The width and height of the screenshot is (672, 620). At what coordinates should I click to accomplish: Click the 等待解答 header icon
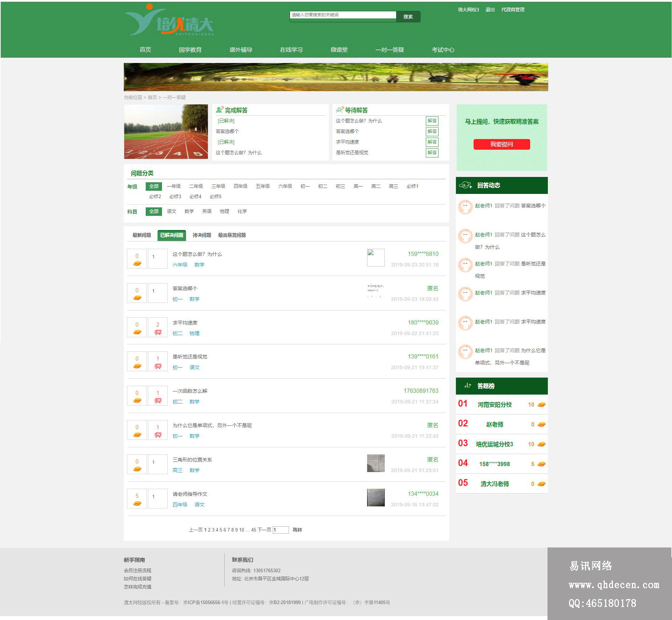(340, 110)
